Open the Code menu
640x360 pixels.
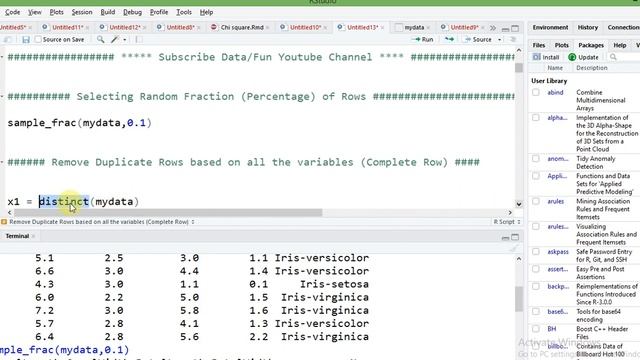coord(12,12)
